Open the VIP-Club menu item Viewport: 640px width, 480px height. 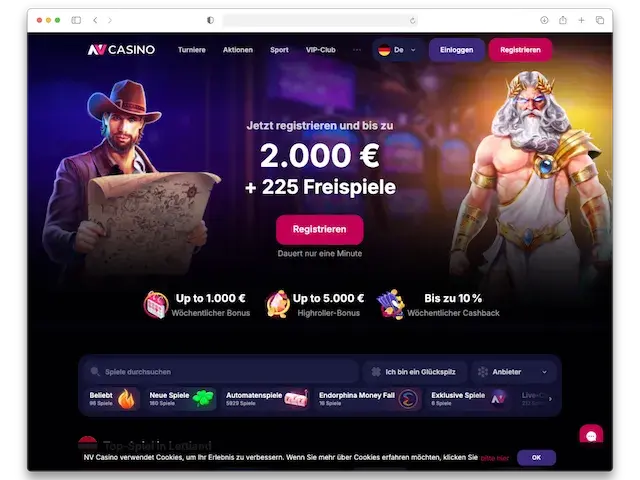click(321, 50)
